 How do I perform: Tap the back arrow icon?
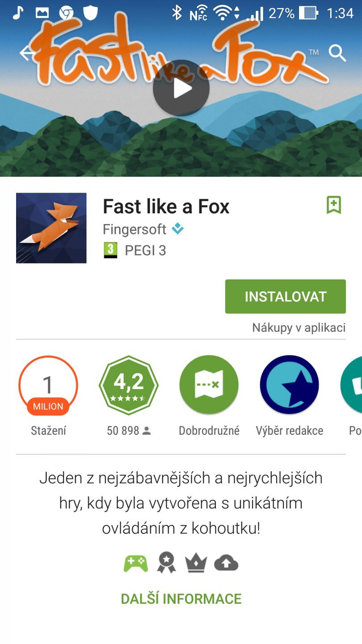coord(27,53)
